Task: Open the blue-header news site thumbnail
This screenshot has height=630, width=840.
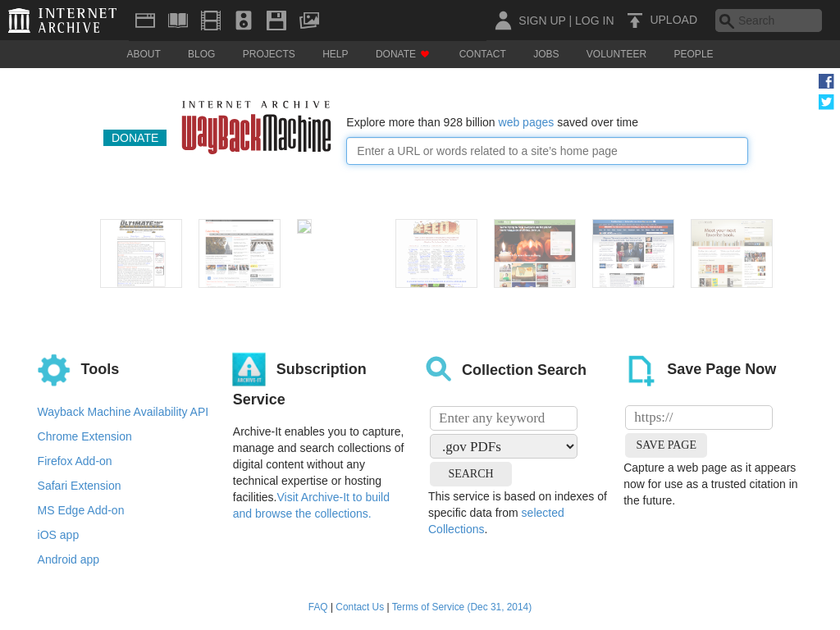Action: (633, 253)
